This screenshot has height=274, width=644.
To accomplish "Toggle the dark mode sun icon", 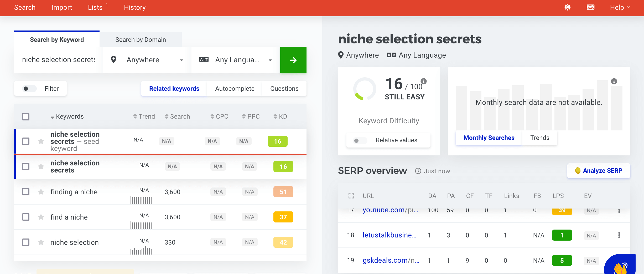I will pyautogui.click(x=567, y=7).
